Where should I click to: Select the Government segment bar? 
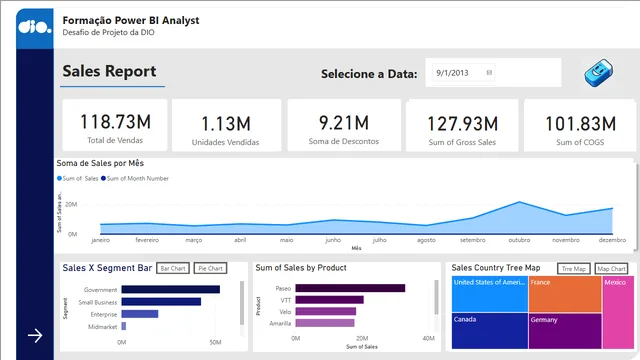171,289
